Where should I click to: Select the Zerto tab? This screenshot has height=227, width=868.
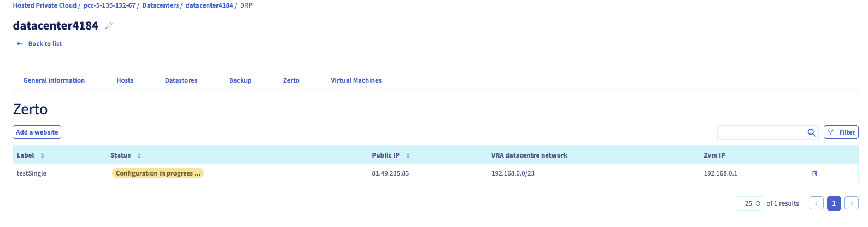tap(291, 80)
